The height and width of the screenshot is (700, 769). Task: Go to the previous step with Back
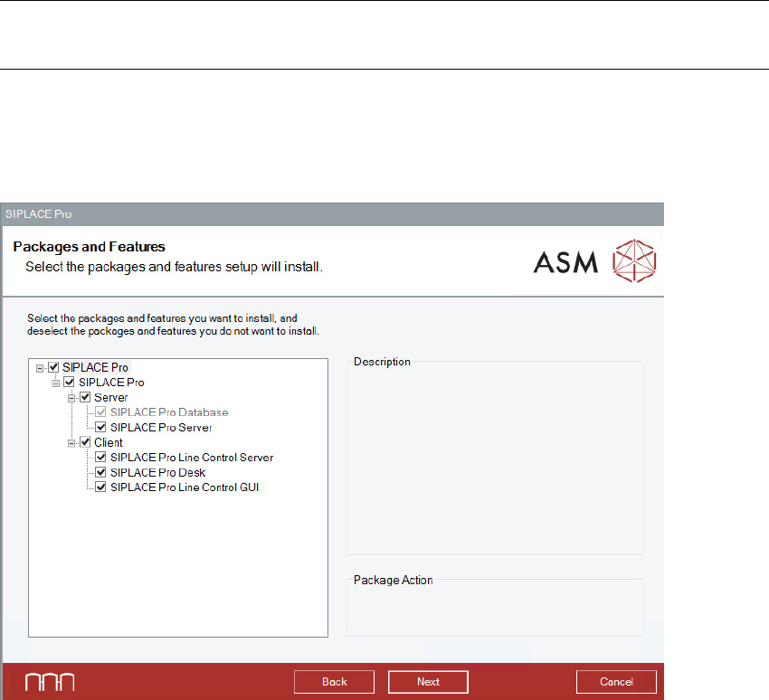pos(334,682)
